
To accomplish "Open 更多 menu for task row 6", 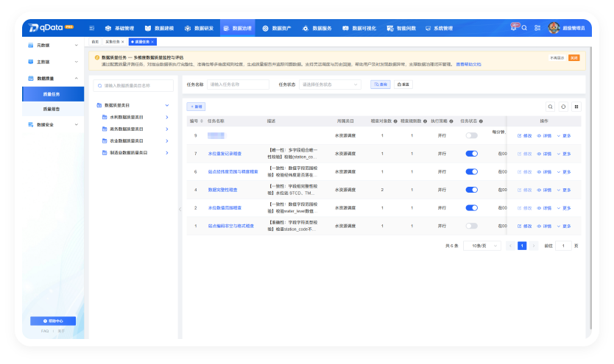I will (564, 171).
